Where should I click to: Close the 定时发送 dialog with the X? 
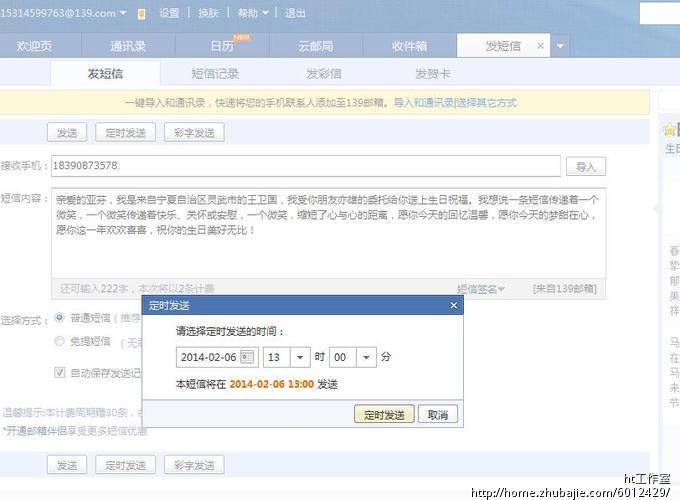(454, 305)
